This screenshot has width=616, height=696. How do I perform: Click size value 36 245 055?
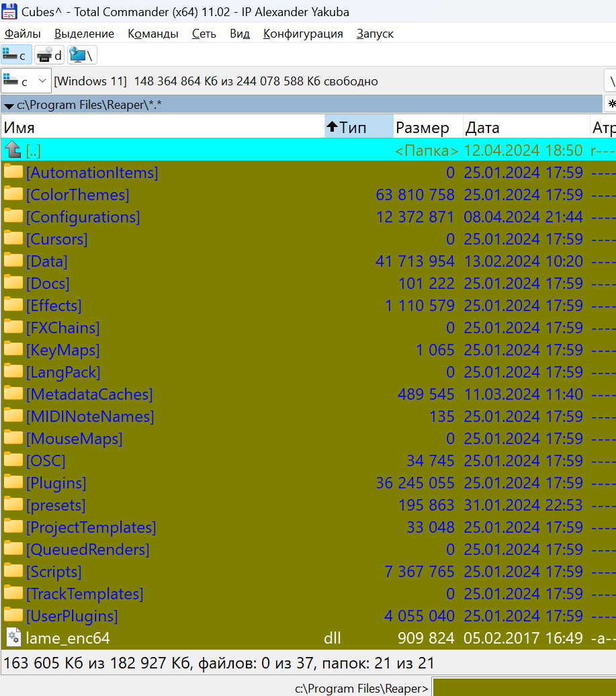pos(415,483)
